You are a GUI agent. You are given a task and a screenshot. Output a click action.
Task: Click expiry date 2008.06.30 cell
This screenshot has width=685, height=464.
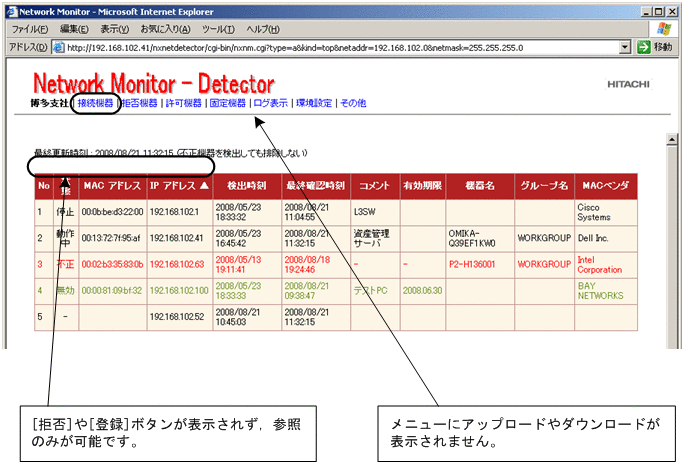click(x=423, y=291)
